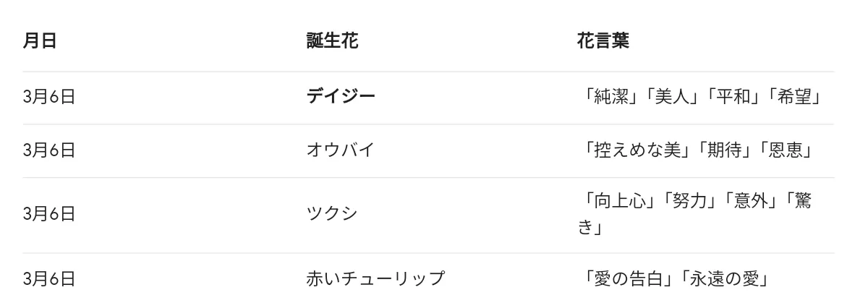Select the 誕生花 column header
This screenshot has width=868, height=303.
(x=332, y=40)
